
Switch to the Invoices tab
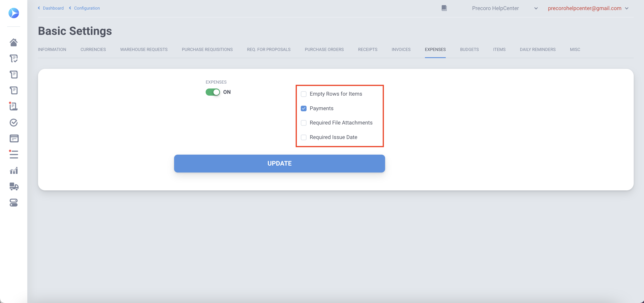pos(401,49)
